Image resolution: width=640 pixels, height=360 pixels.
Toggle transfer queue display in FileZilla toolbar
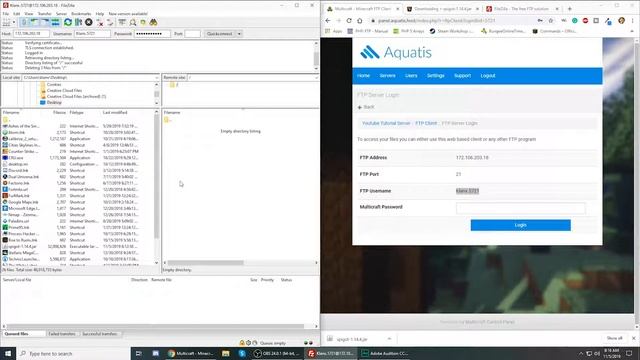click(x=56, y=22)
